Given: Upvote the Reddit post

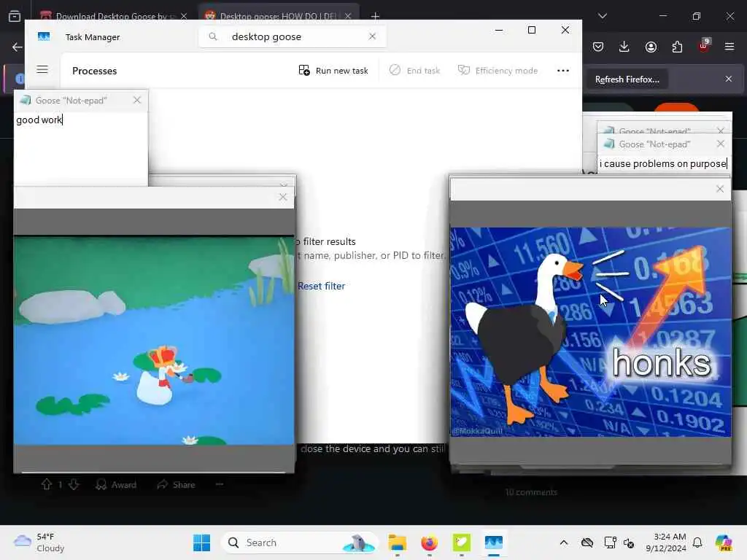Looking at the screenshot, I should tap(46, 484).
